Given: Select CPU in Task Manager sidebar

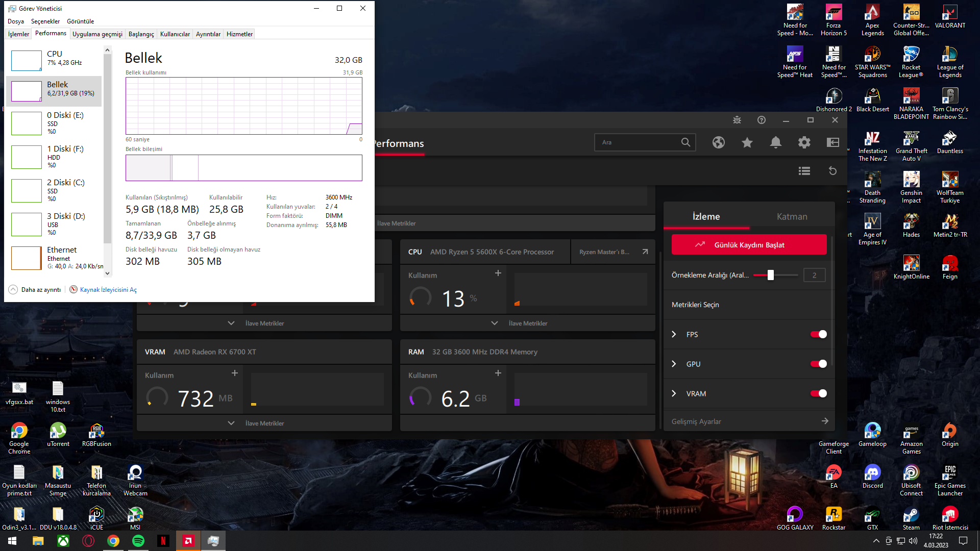Looking at the screenshot, I should pos(54,61).
